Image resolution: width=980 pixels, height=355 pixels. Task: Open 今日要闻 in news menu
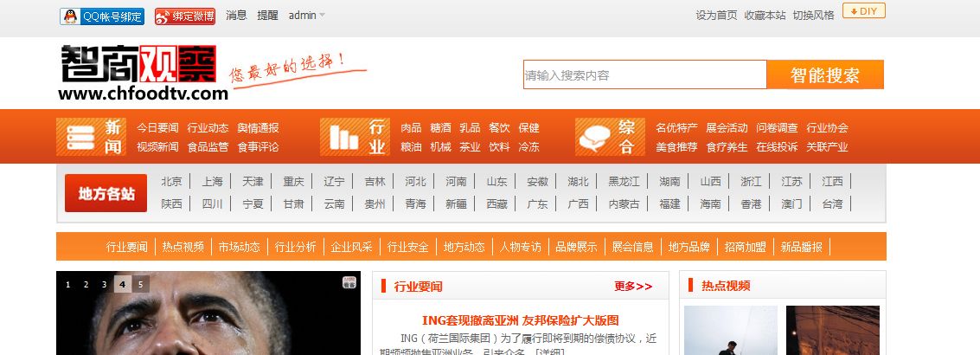(157, 128)
